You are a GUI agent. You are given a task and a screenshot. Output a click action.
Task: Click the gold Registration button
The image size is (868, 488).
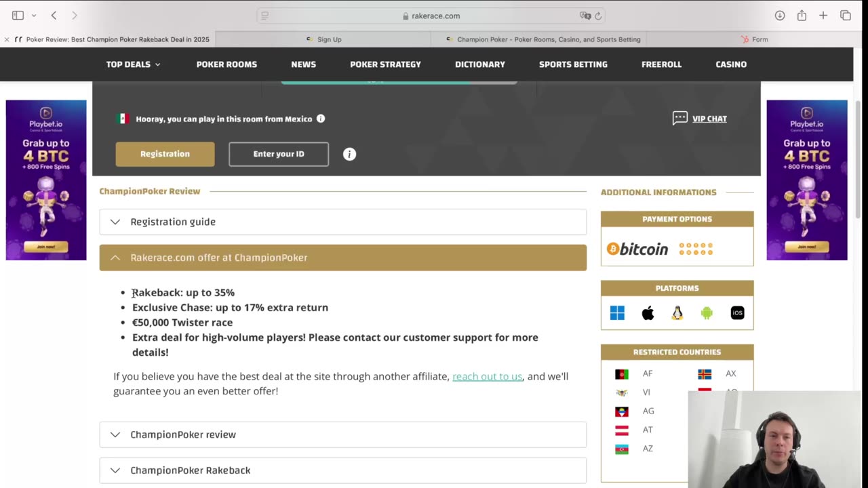click(x=165, y=154)
